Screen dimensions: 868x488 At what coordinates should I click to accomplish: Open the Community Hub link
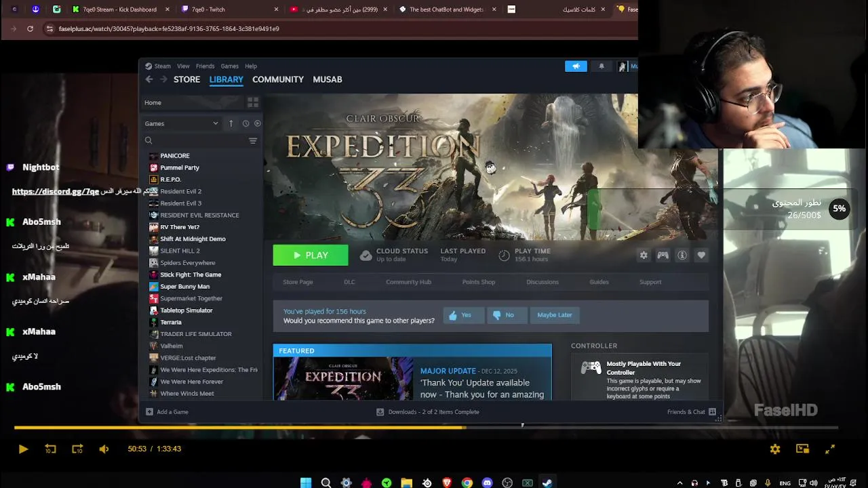click(408, 282)
